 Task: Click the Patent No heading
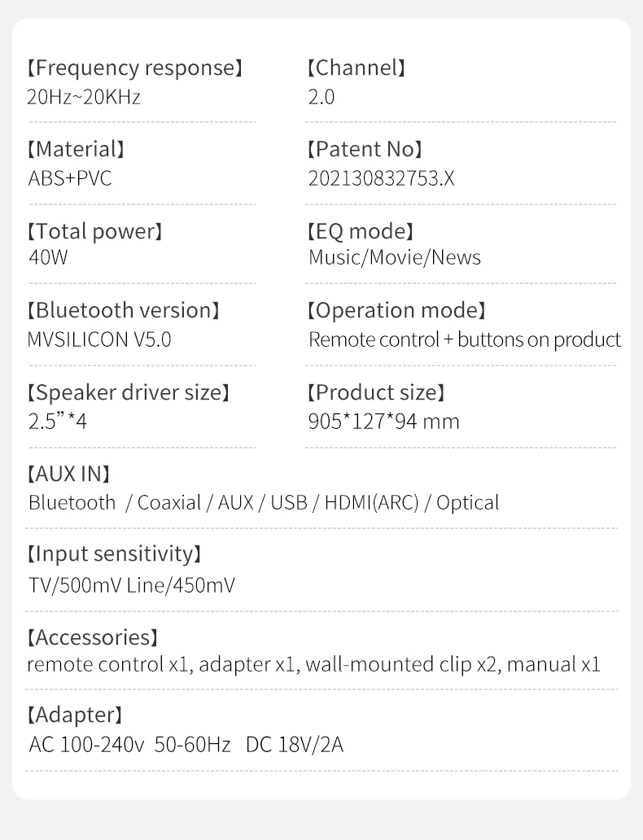pyautogui.click(x=365, y=150)
